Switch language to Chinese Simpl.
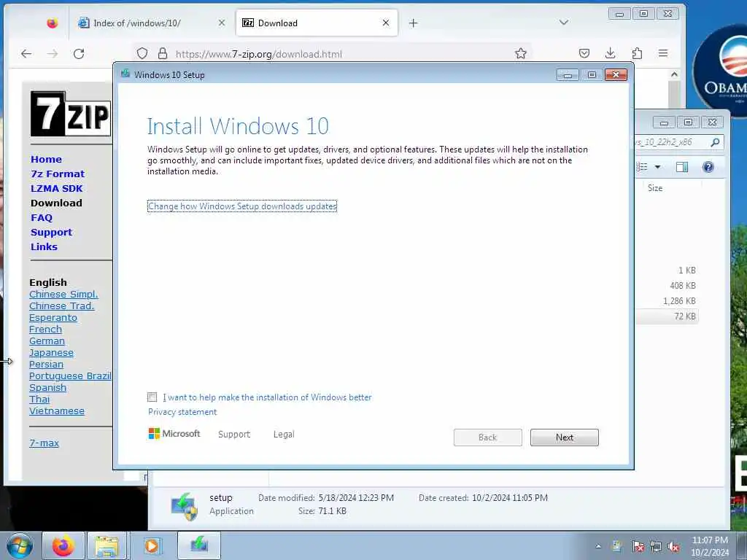 point(63,295)
